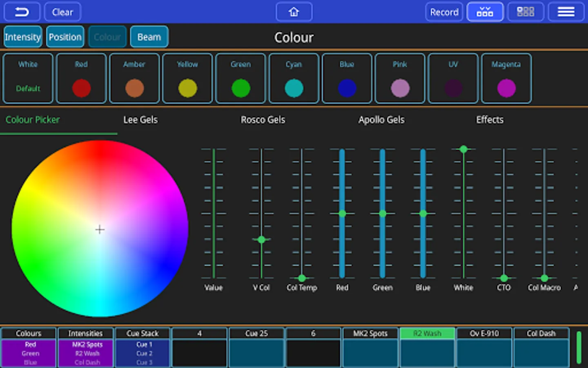Open the hamburger menu icon
This screenshot has height=368, width=588.
tap(566, 12)
